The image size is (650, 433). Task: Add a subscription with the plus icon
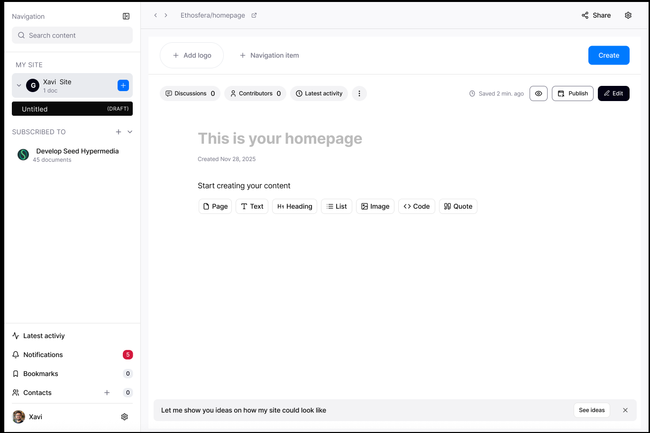pos(118,132)
